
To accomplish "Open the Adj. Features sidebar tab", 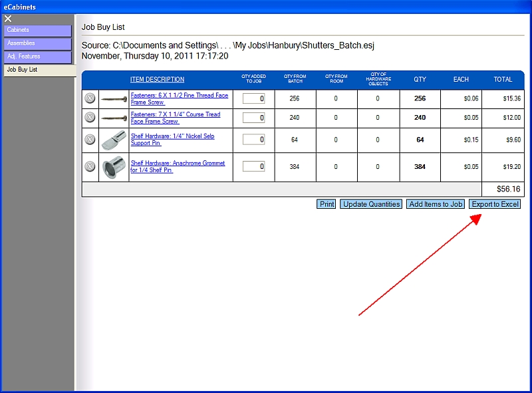I will (37, 57).
